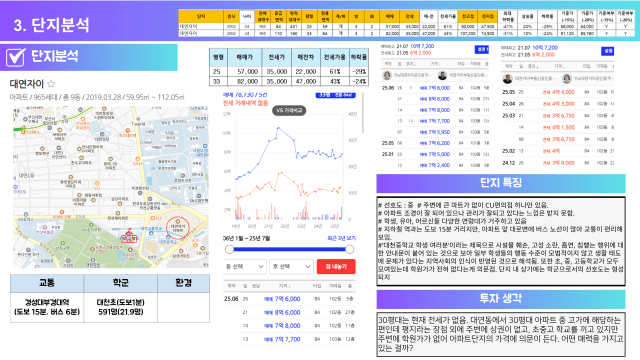
Task: Click the favorite star beside 대연자이
Action: coord(51,84)
